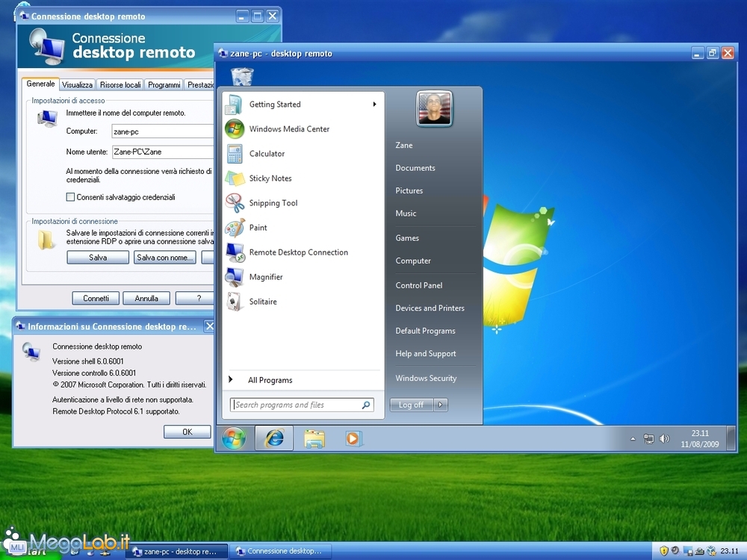
Task: Open Games in Start menu
Action: pyautogui.click(x=407, y=238)
